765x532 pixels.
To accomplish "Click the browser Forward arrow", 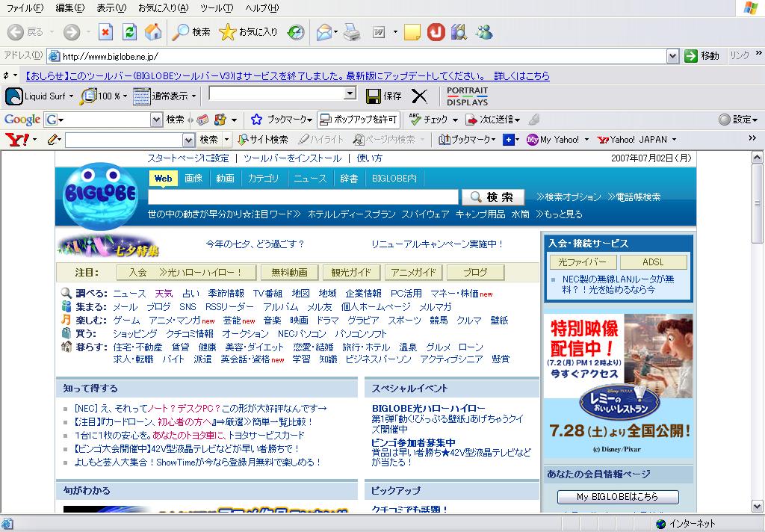I will click(x=72, y=32).
